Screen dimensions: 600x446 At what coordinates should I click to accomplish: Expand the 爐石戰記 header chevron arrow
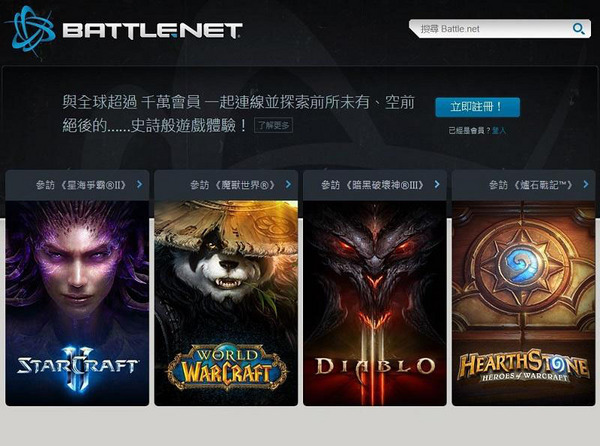tap(586, 185)
